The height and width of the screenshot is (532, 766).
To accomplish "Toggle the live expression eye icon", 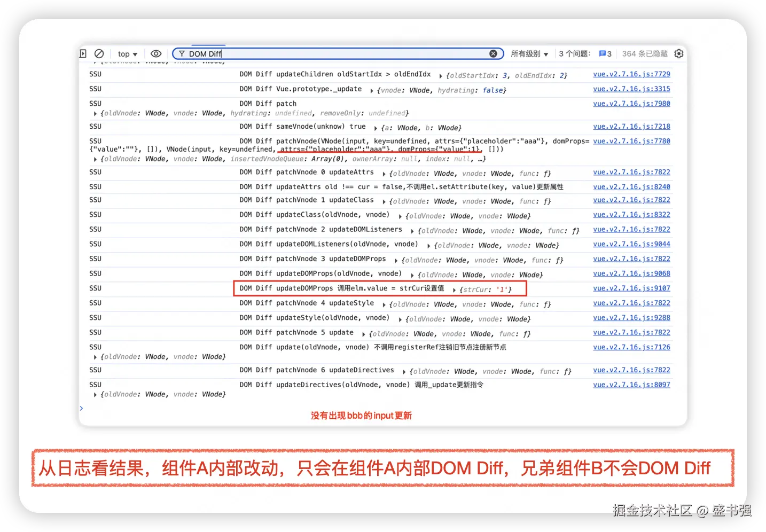I will tap(156, 53).
